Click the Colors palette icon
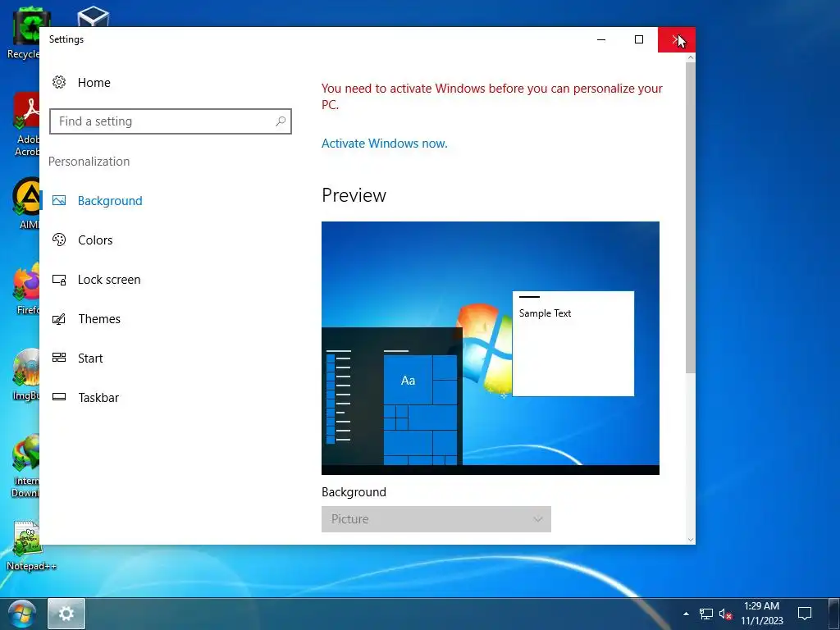The width and height of the screenshot is (840, 630). pos(59,240)
